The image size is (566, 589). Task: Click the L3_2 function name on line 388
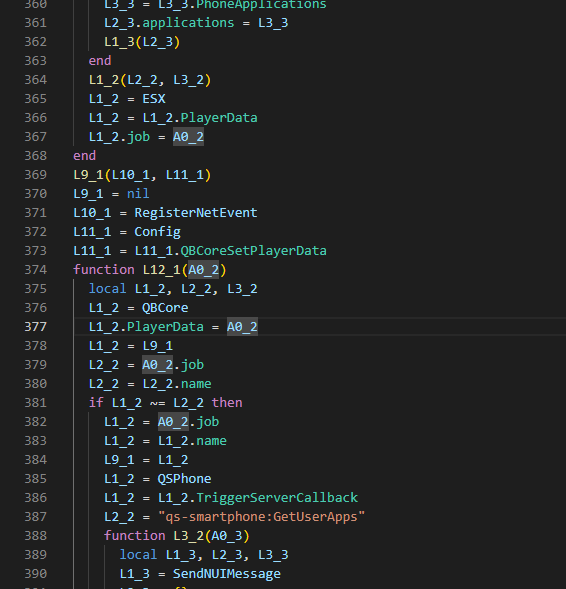pos(188,535)
